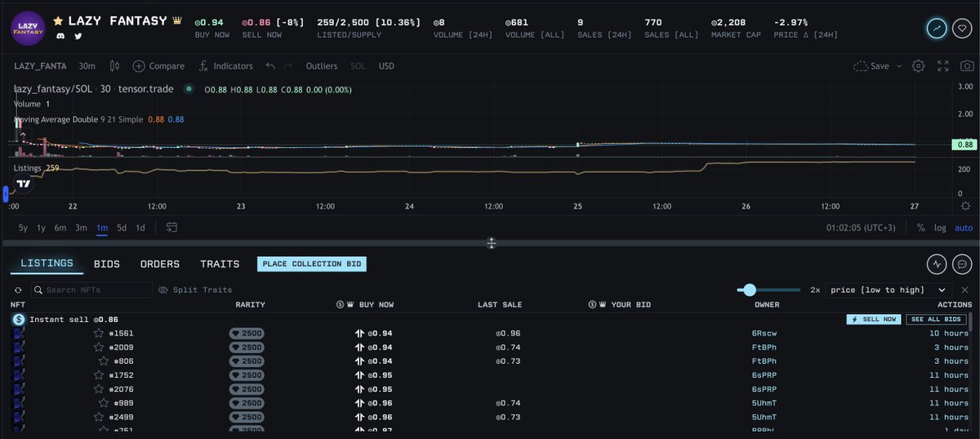Click the LAZY_FANTA symbol search
The height and width of the screenshot is (439, 980).
click(40, 66)
